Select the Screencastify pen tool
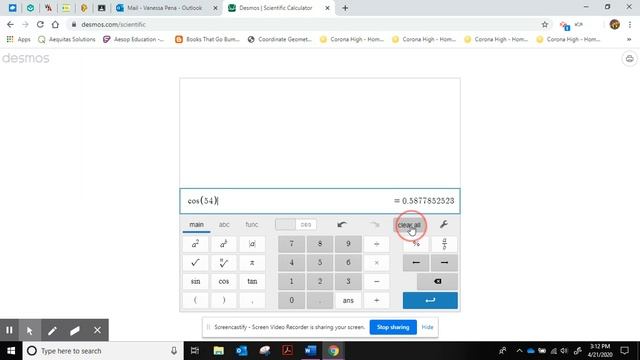Image resolution: width=640 pixels, height=360 pixels. click(52, 330)
